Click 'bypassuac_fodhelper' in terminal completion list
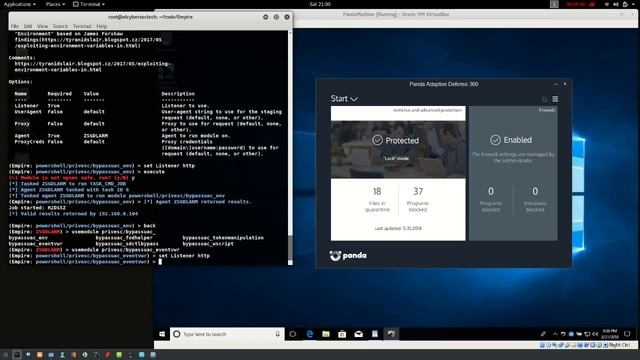 pyautogui.click(x=124, y=238)
